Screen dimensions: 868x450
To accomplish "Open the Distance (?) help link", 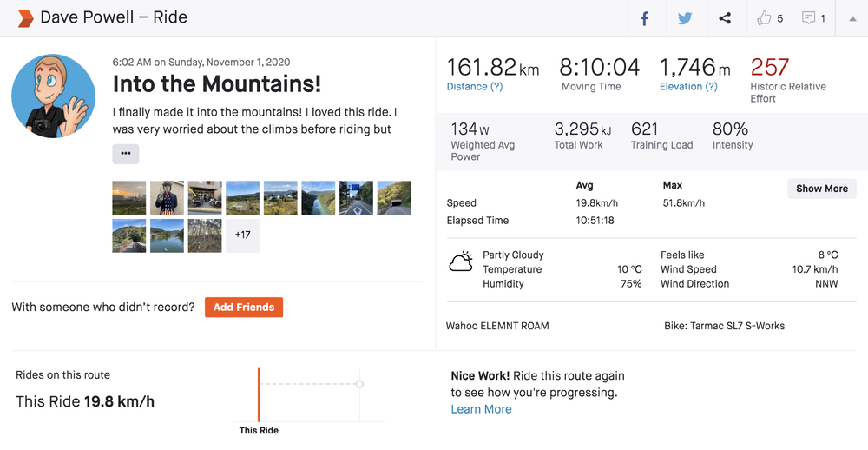I will click(x=474, y=87).
